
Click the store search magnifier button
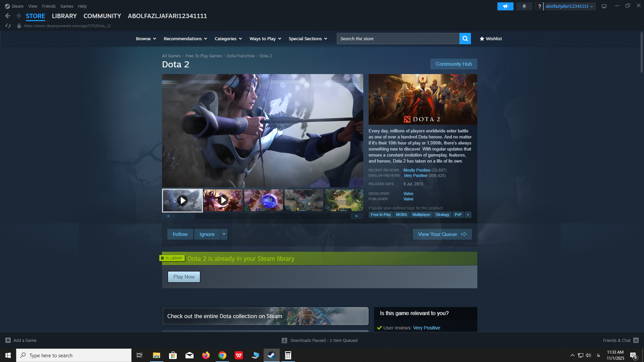[465, 38]
